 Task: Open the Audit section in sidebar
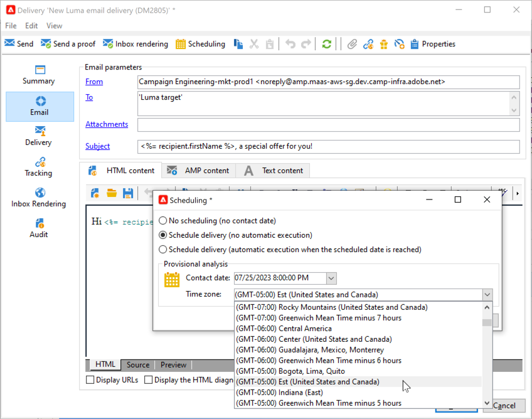tap(39, 228)
